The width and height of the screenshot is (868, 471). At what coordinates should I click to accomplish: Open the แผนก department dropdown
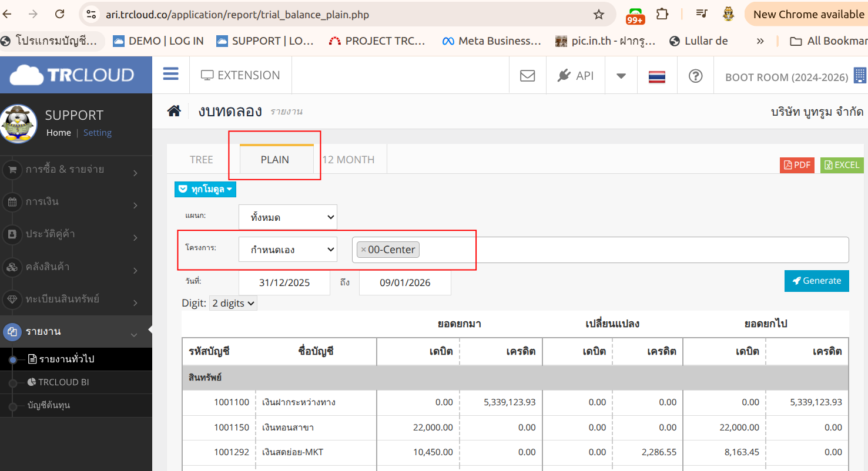[287, 217]
